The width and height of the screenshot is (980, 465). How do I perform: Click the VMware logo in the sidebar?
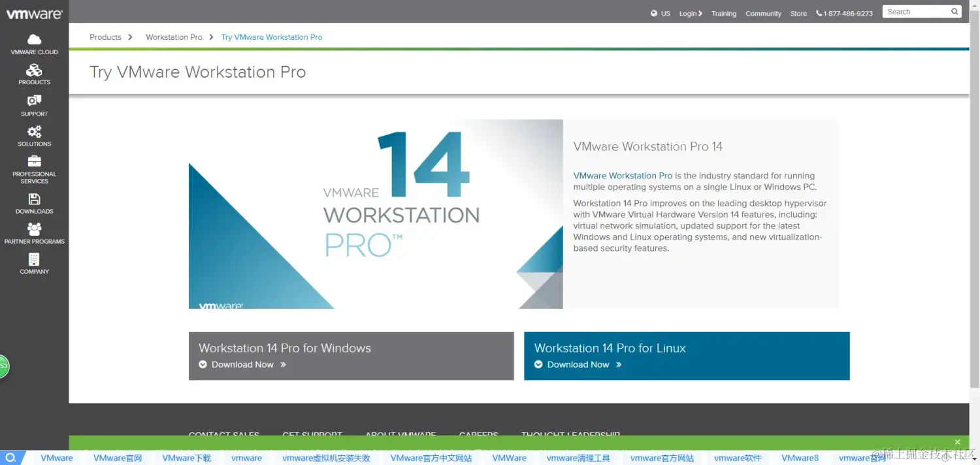(34, 14)
